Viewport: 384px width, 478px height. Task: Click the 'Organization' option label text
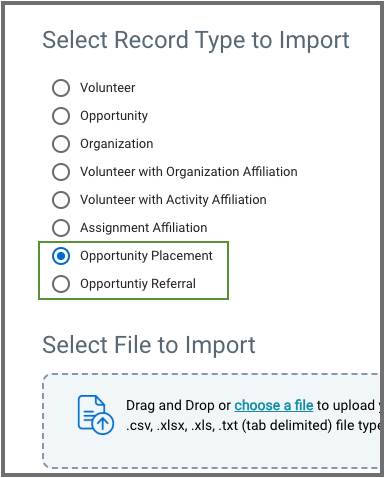pos(117,144)
